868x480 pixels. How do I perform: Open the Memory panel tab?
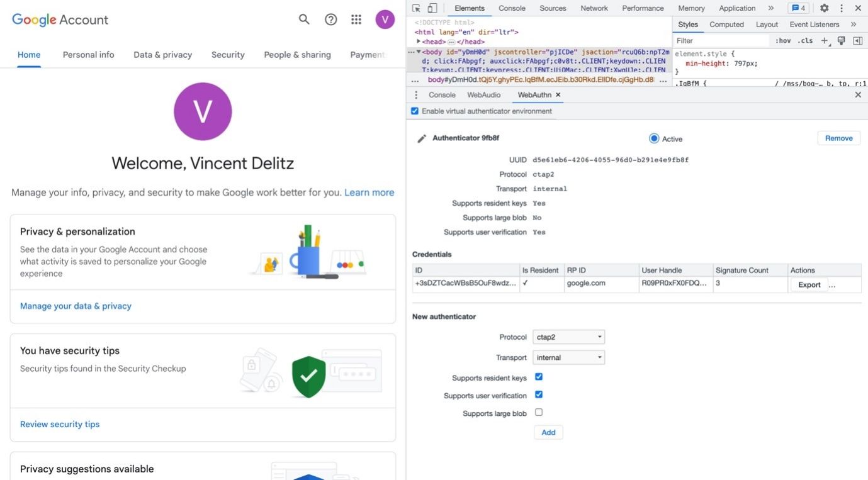click(x=691, y=8)
